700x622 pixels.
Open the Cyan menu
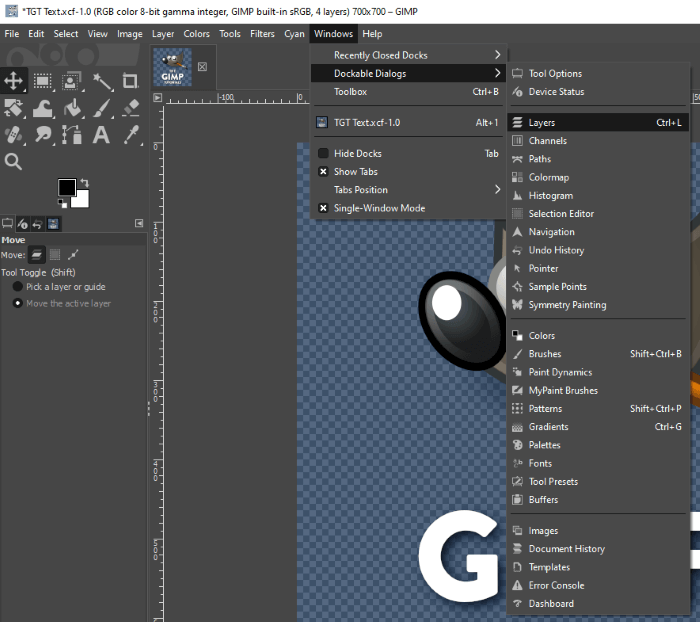tap(294, 34)
